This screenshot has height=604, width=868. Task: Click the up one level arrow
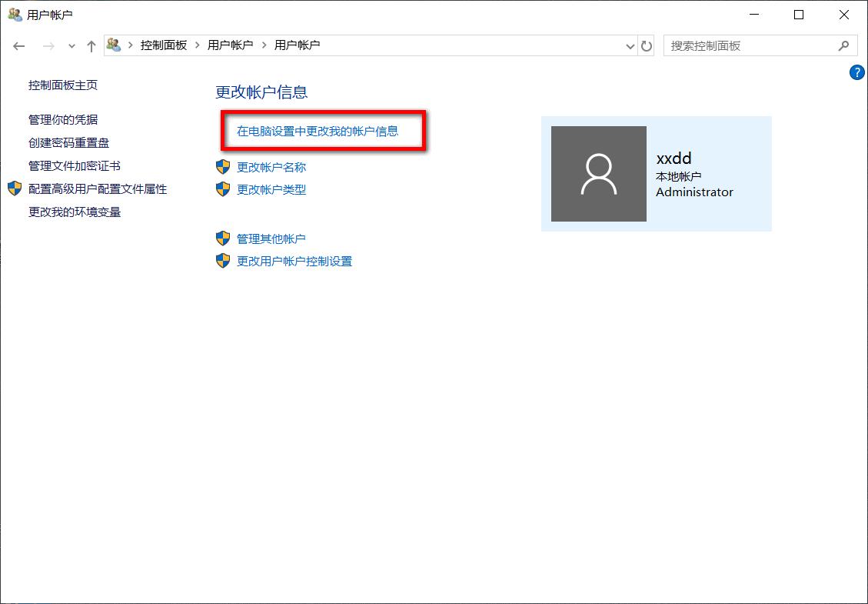tap(91, 45)
